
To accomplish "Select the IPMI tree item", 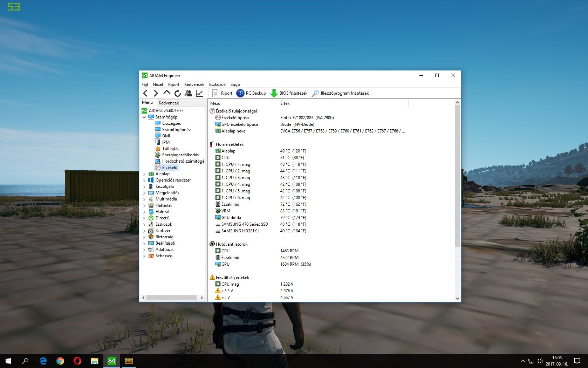I will [163, 142].
